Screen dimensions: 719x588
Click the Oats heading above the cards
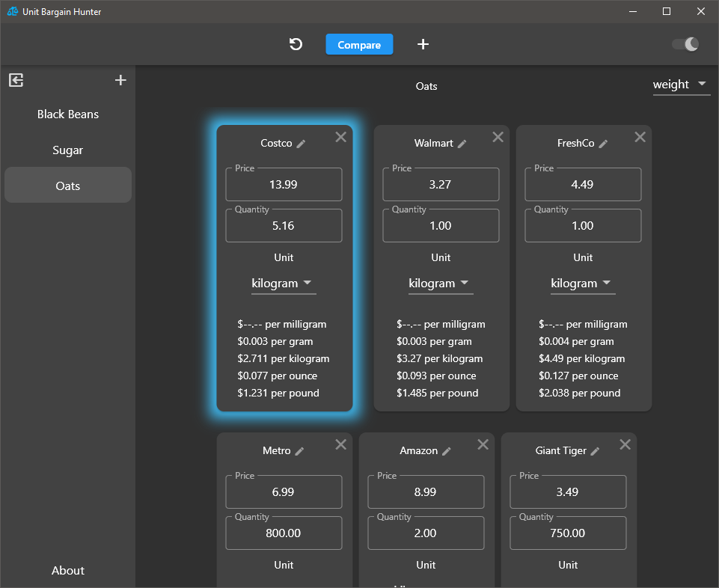pyautogui.click(x=426, y=86)
